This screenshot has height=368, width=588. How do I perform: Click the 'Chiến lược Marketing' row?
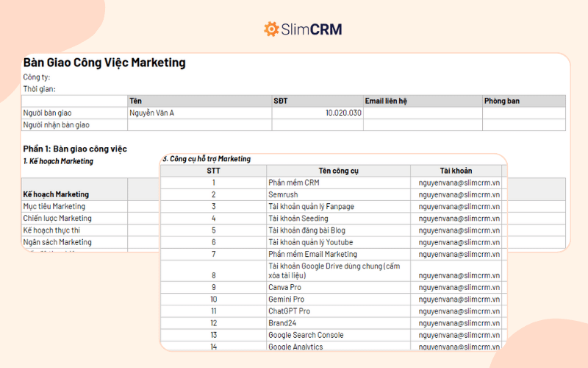pos(57,219)
